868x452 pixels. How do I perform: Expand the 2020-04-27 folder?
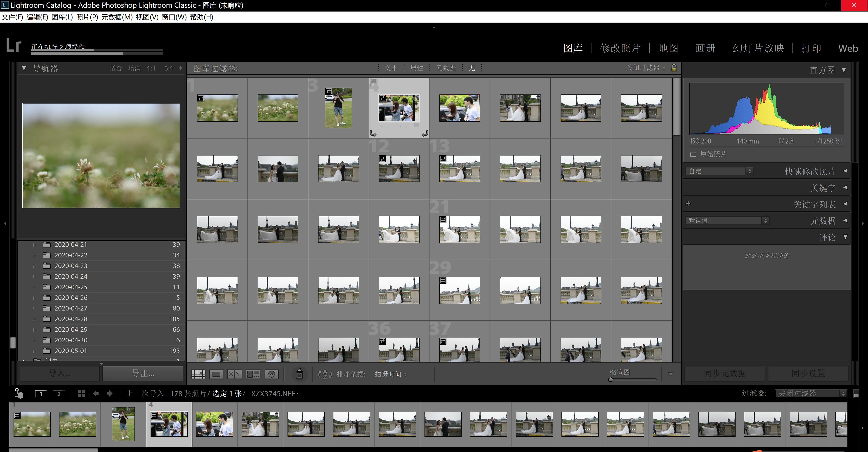point(34,308)
